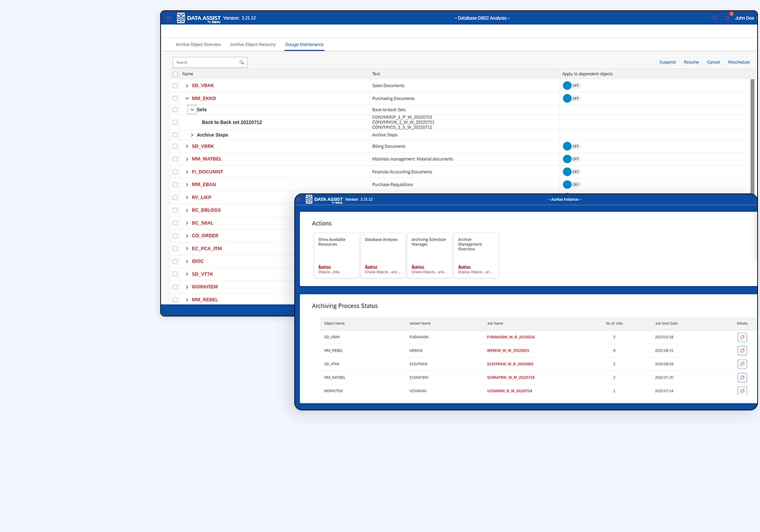
Task: Click home icon in Auritas Instance window
Action: (x=298, y=199)
